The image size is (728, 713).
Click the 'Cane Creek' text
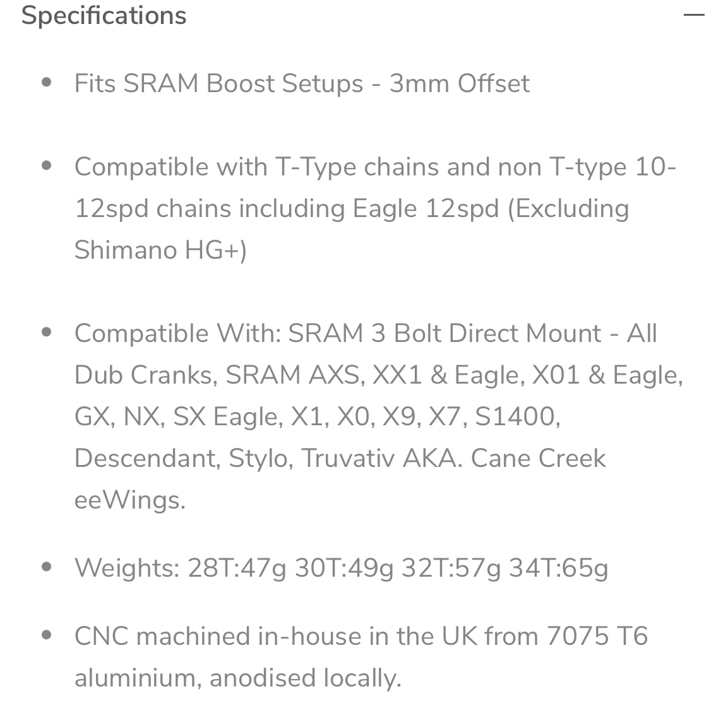click(538, 458)
